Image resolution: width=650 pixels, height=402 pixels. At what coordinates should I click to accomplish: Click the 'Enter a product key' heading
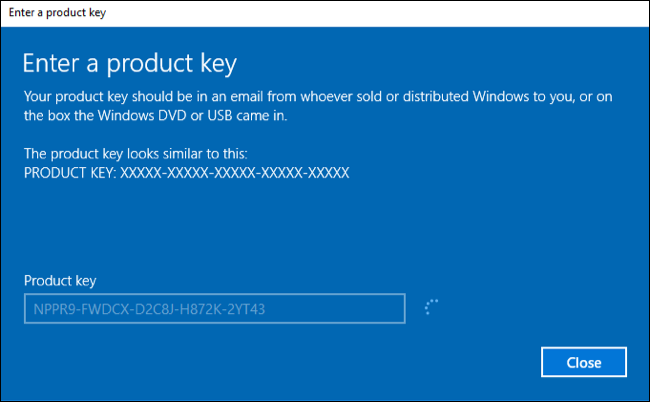click(130, 64)
